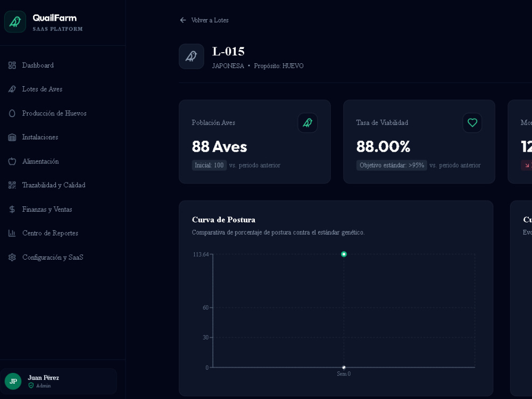Click the Población Aves card title

click(213, 122)
